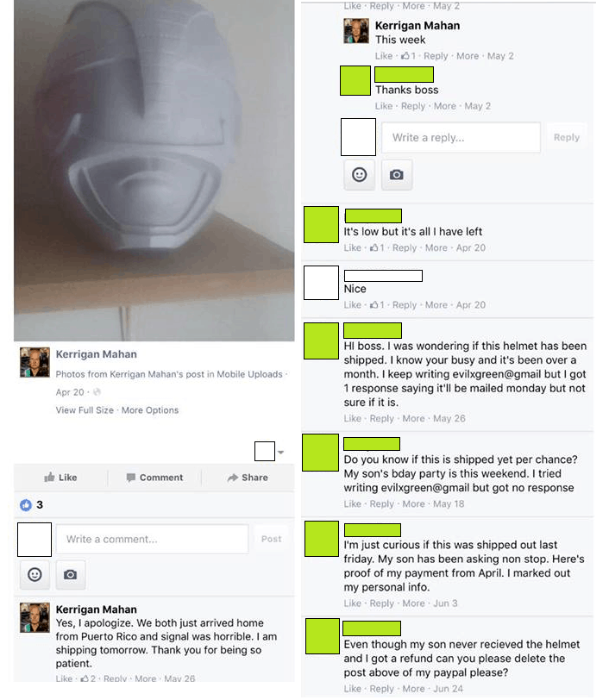This screenshot has width=609, height=700.
Task: Open Kerrigan Mahan's profile name under photo
Action: [x=96, y=354]
